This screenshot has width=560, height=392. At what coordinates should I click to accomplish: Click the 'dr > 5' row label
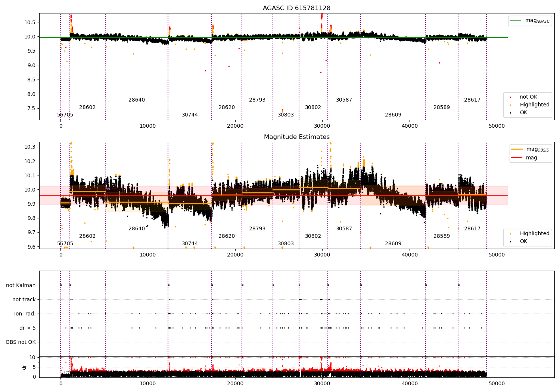pyautogui.click(x=28, y=328)
